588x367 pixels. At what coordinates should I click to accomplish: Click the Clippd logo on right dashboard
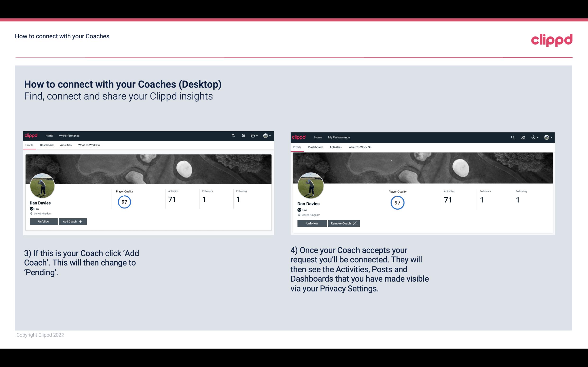(x=299, y=137)
